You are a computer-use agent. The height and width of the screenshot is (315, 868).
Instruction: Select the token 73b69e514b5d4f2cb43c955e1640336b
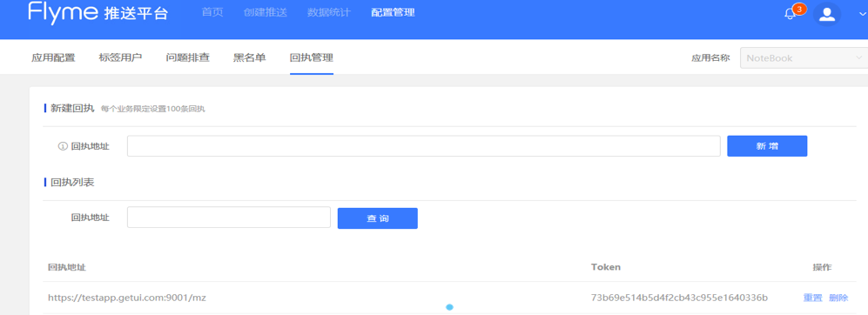[679, 298]
